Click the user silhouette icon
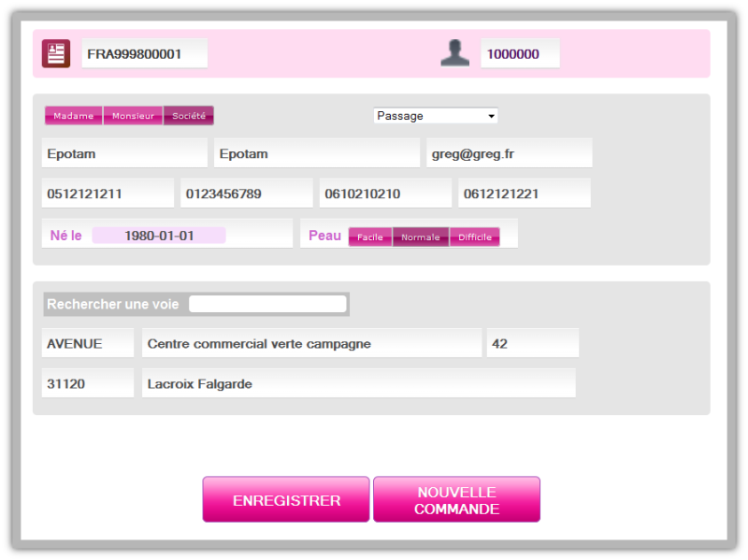Screen dimensions: 748x560 point(454,53)
